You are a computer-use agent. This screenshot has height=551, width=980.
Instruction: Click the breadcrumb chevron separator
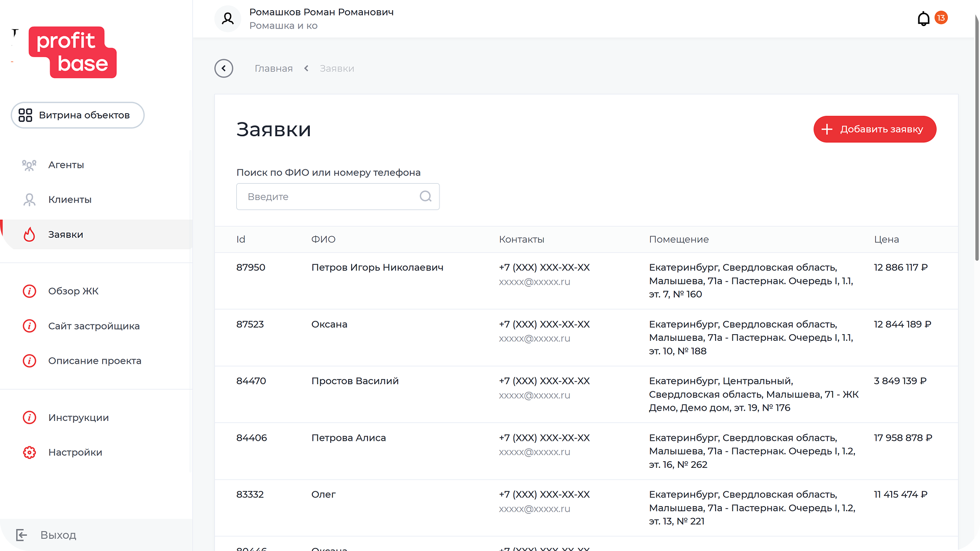tap(306, 68)
